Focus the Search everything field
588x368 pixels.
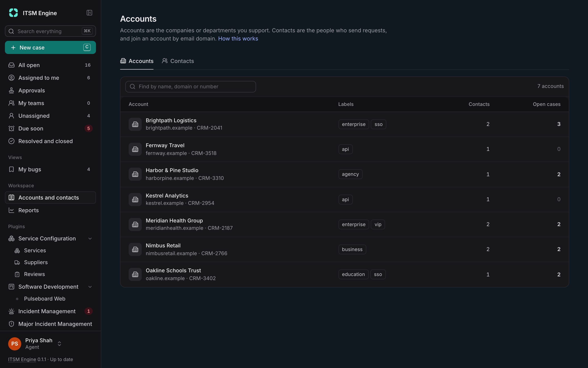tap(50, 31)
